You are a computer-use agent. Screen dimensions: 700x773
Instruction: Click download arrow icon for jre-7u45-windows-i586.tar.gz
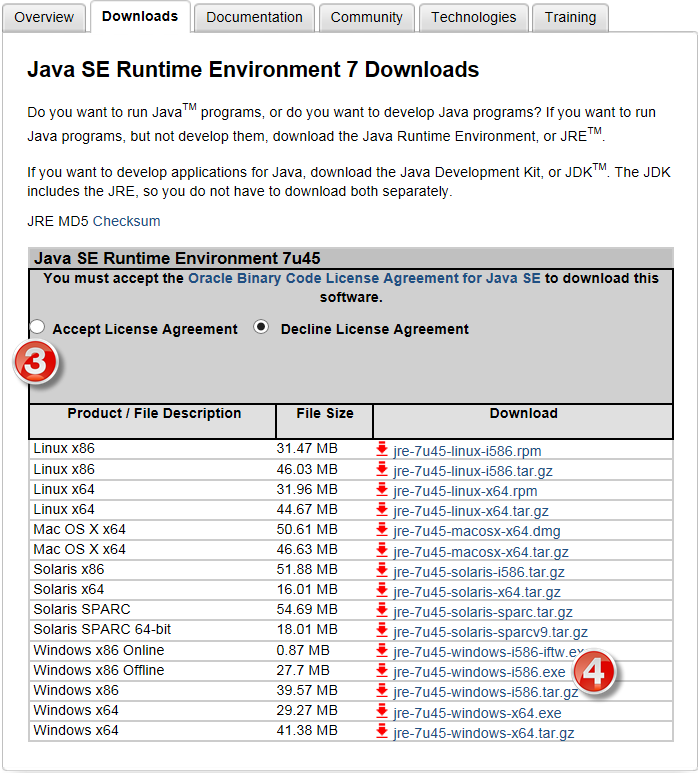click(382, 691)
